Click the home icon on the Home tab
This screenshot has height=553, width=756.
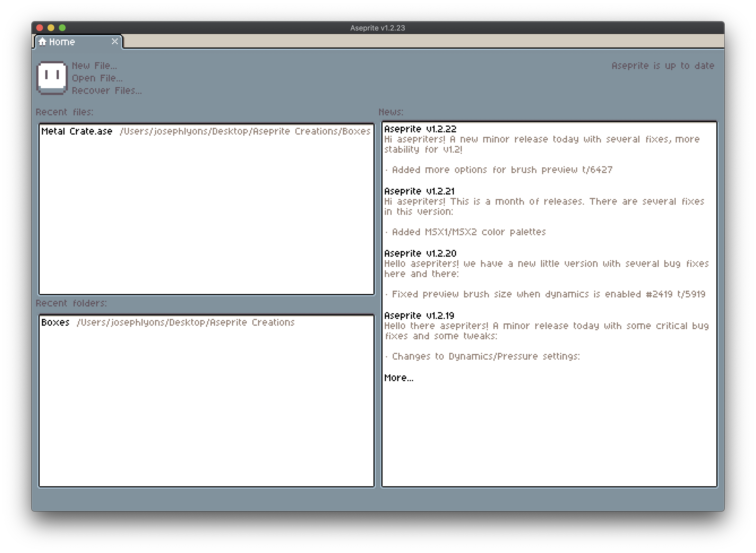[x=43, y=42]
